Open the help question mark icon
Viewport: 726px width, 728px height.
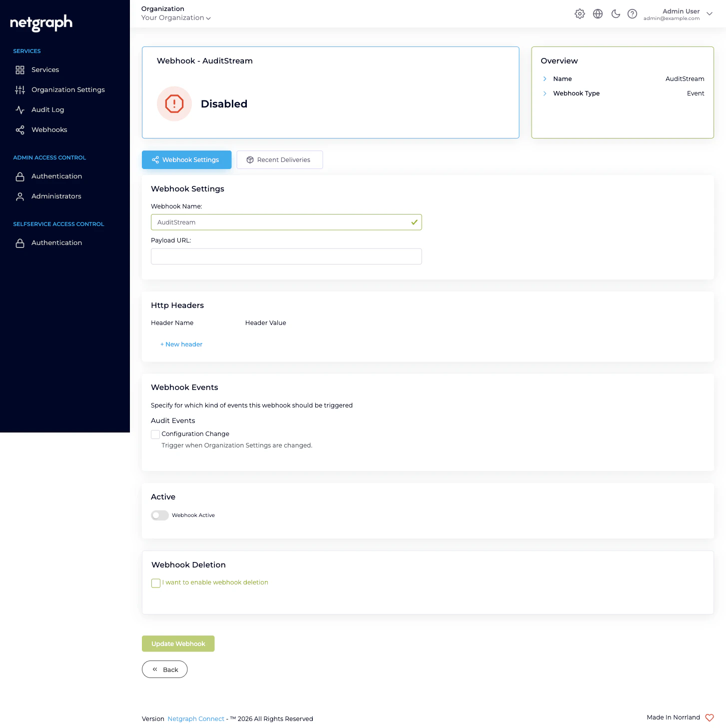click(x=632, y=13)
